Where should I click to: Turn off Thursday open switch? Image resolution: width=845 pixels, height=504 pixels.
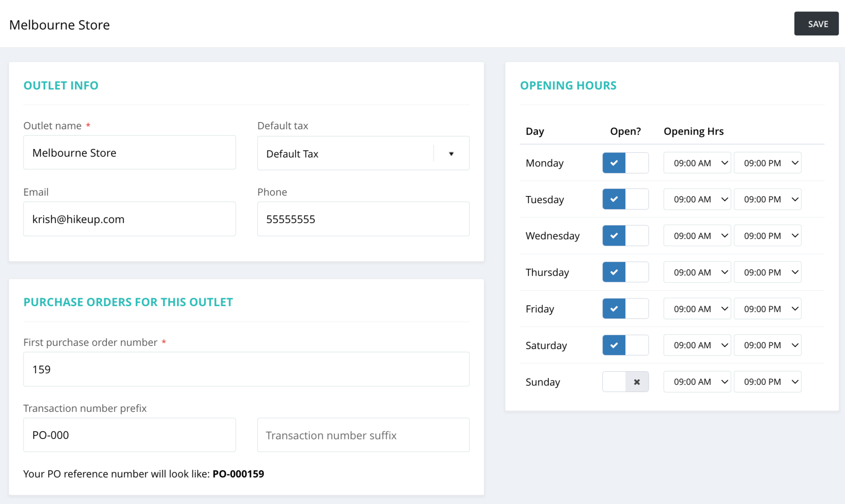pyautogui.click(x=625, y=272)
